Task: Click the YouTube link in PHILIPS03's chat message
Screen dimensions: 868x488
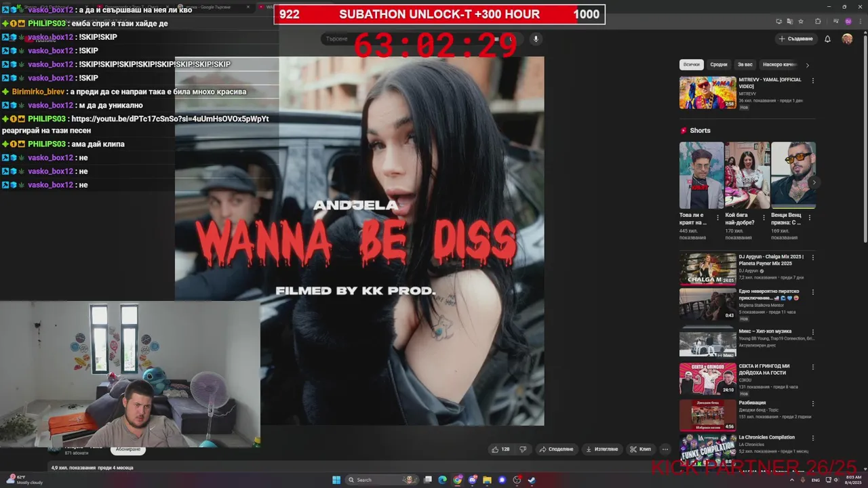Action: click(170, 119)
